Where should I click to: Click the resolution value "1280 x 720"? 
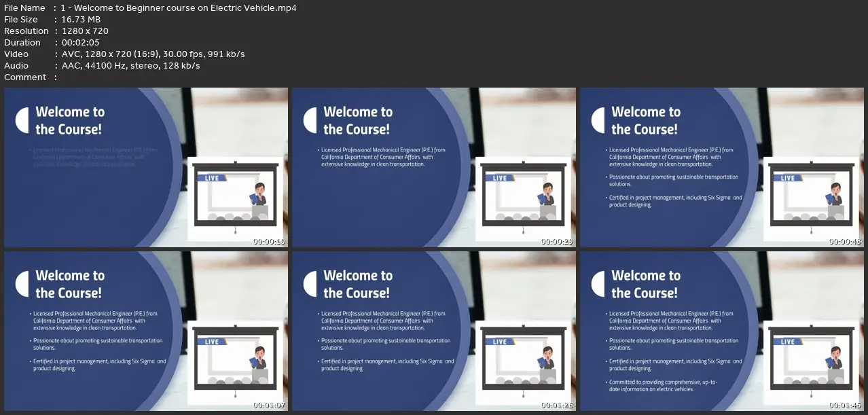tap(84, 31)
